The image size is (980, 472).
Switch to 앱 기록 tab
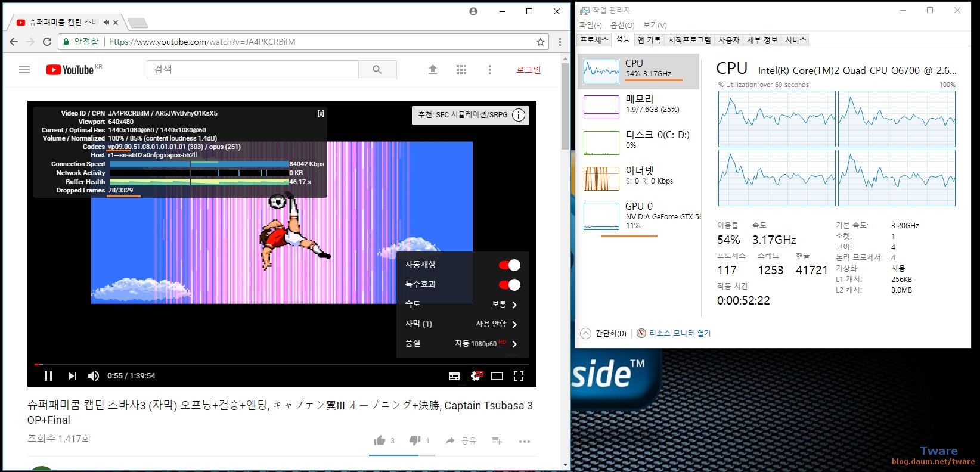[x=649, y=40]
